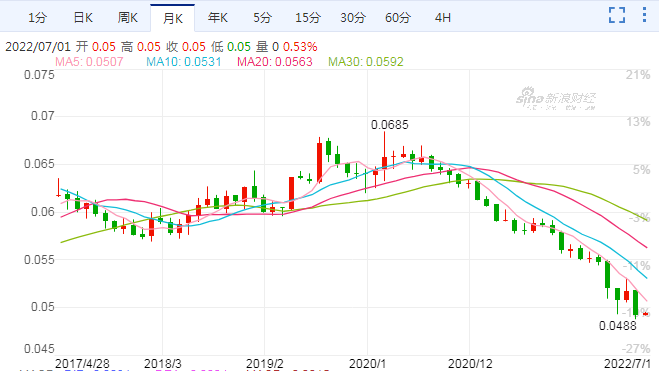Viewport: 659px width, 371px height.
Task: Click the 13% right axis label
Action: pyautogui.click(x=638, y=122)
